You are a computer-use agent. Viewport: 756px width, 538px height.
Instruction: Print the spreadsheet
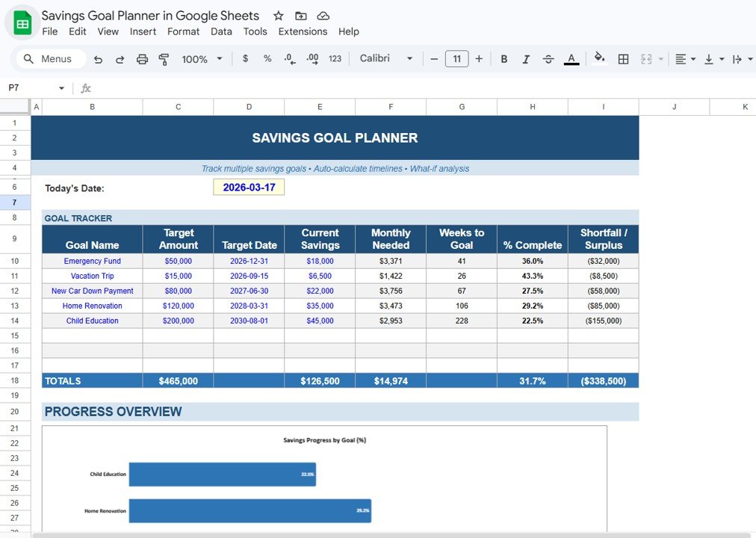coord(142,58)
